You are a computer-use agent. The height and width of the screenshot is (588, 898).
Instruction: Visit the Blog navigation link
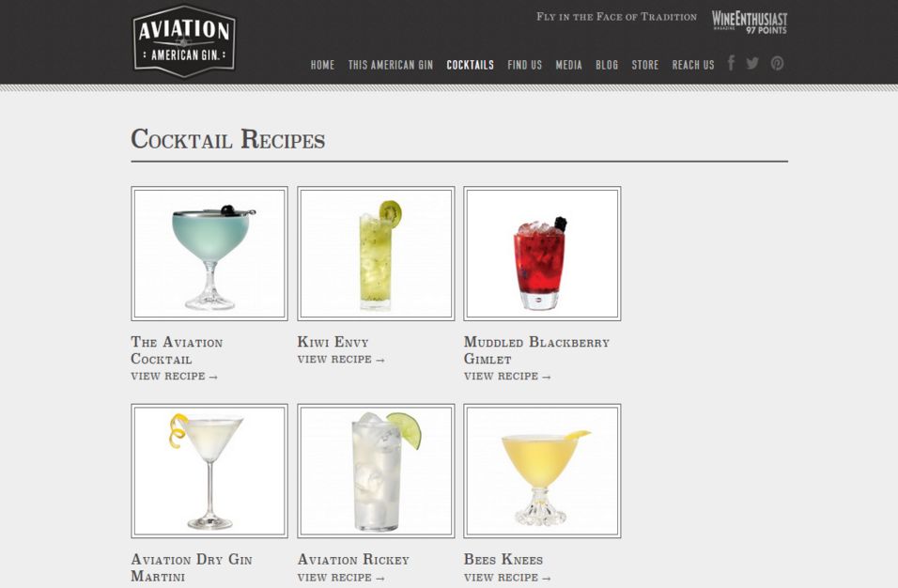pyautogui.click(x=607, y=65)
